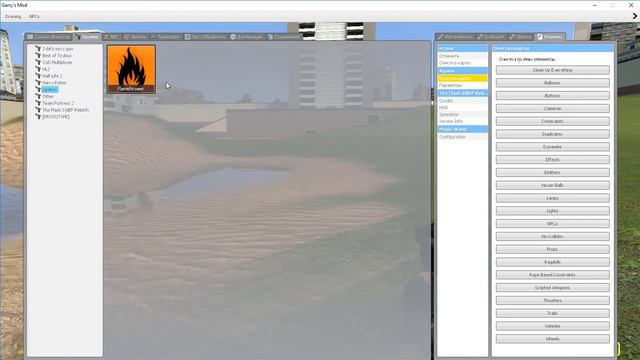Clean up Ragdolls

click(x=553, y=262)
